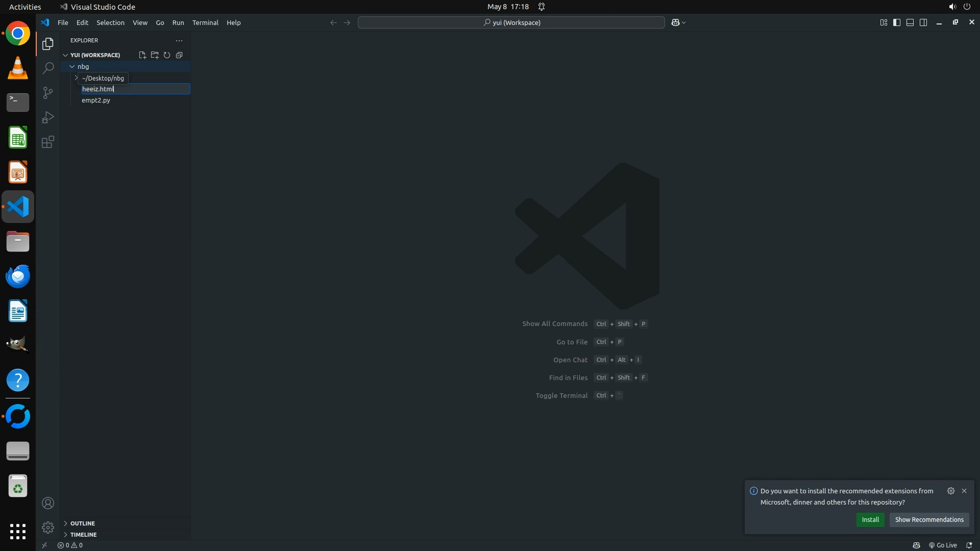Open the Terminal menu

point(205,22)
